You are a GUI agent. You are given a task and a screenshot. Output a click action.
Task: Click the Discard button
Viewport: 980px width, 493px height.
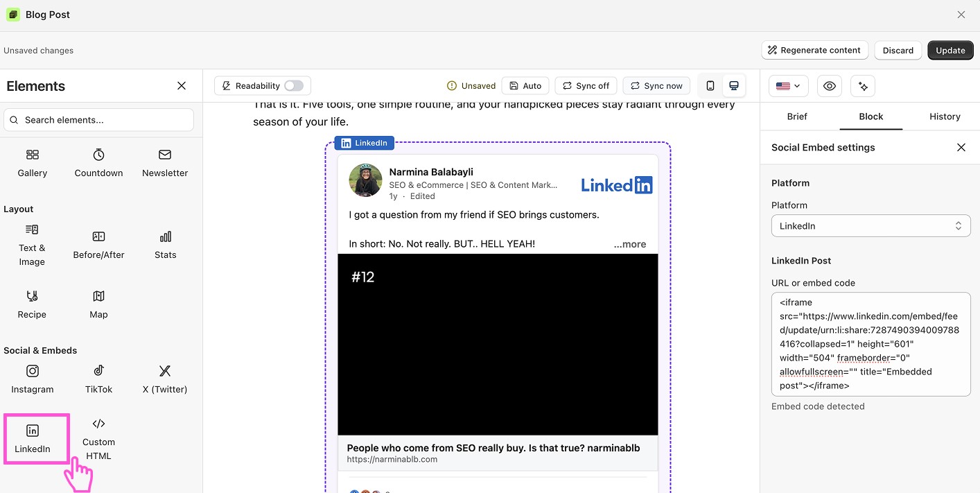pos(898,50)
